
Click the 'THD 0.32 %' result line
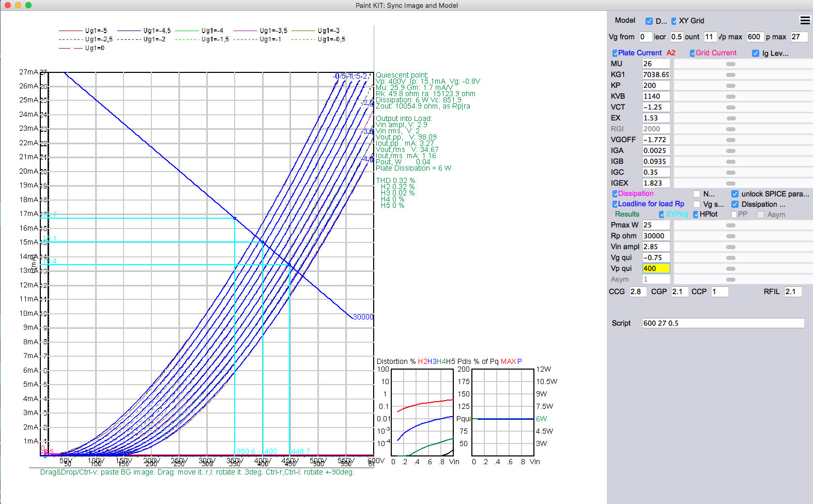[x=395, y=180]
